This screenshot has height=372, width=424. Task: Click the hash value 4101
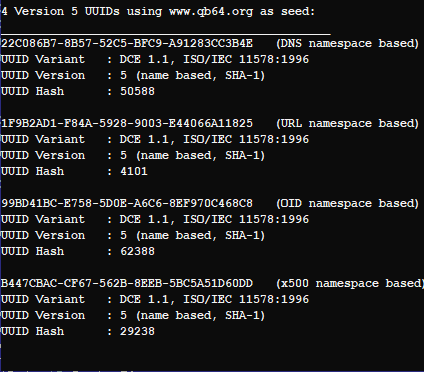point(134,171)
